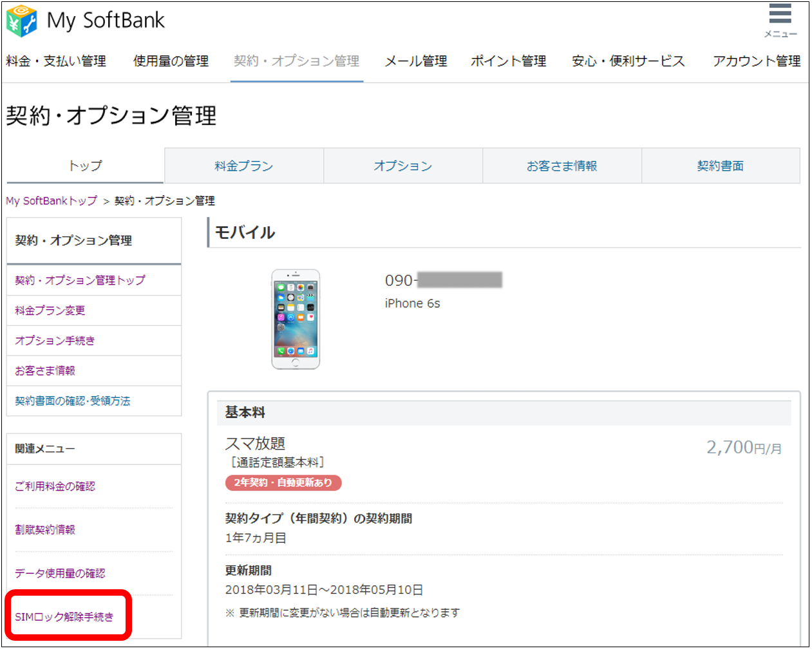
Task: Open 割賦契約情報 related menu link
Action: pos(45,529)
